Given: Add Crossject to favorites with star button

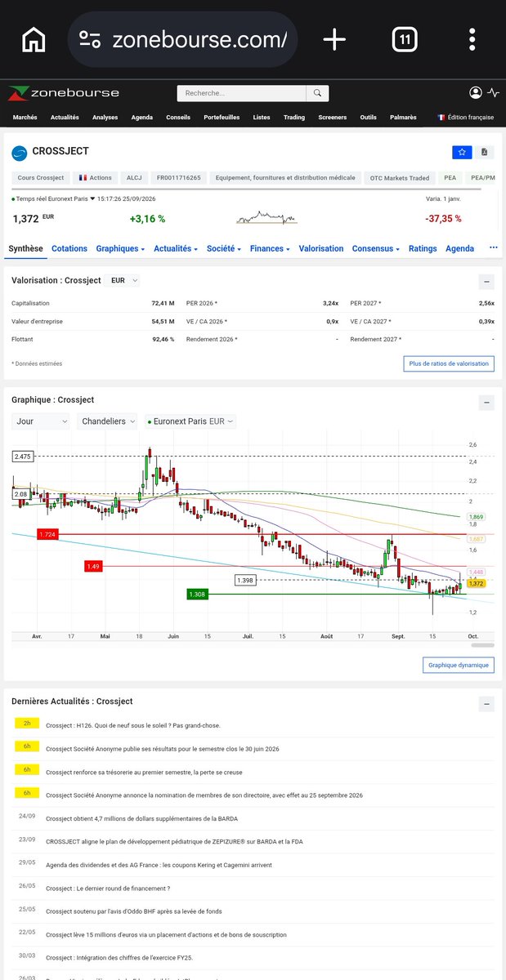Looking at the screenshot, I should click(x=462, y=152).
